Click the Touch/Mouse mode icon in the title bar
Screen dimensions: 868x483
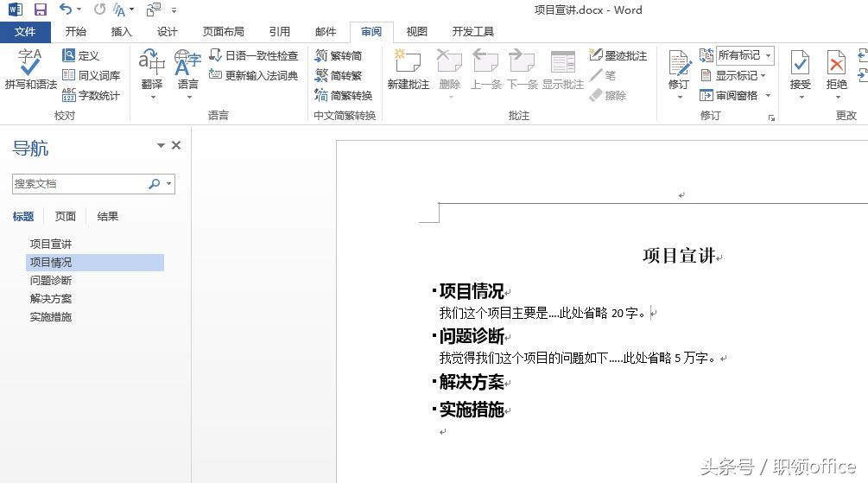click(154, 10)
